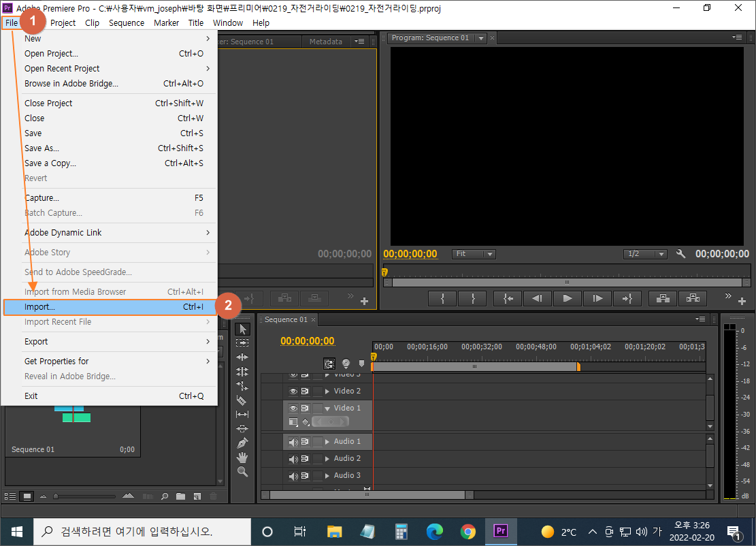Select the Slip tool
This screenshot has height=546, width=756.
(242, 415)
